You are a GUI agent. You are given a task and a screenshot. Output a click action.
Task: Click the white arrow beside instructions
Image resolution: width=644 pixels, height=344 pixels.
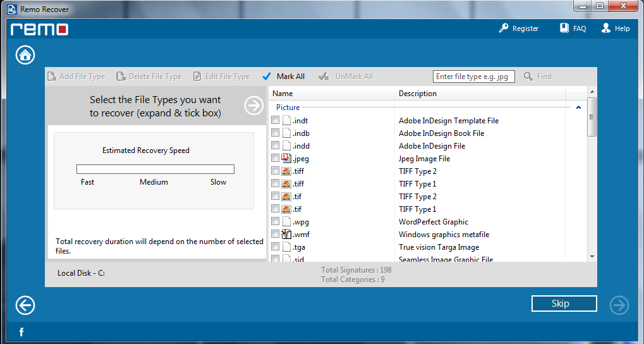254,106
